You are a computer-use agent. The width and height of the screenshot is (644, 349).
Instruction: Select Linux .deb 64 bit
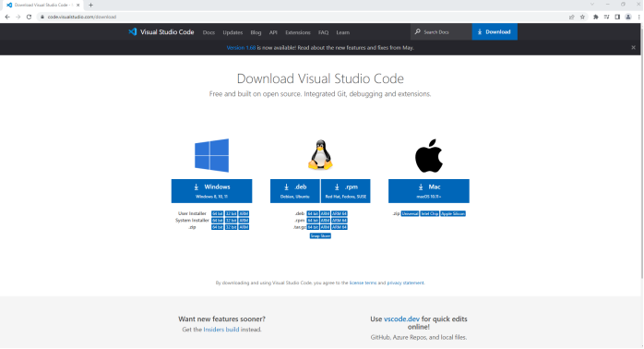coord(313,214)
